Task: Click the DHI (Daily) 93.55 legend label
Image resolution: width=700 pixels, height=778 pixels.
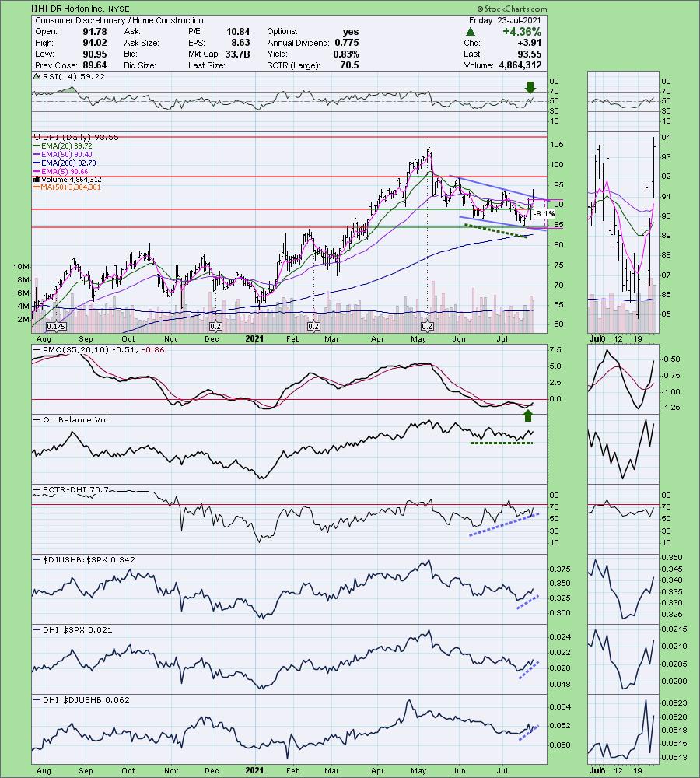Action: (81, 138)
